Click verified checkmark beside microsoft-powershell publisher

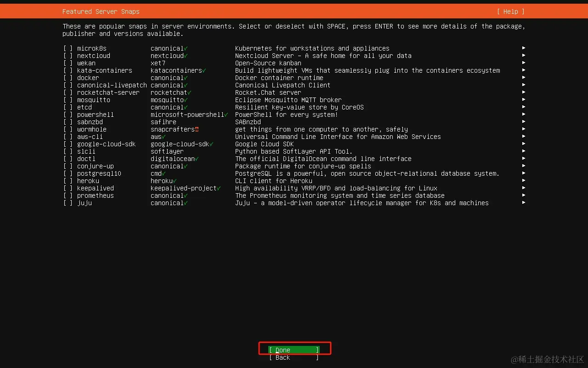(226, 115)
